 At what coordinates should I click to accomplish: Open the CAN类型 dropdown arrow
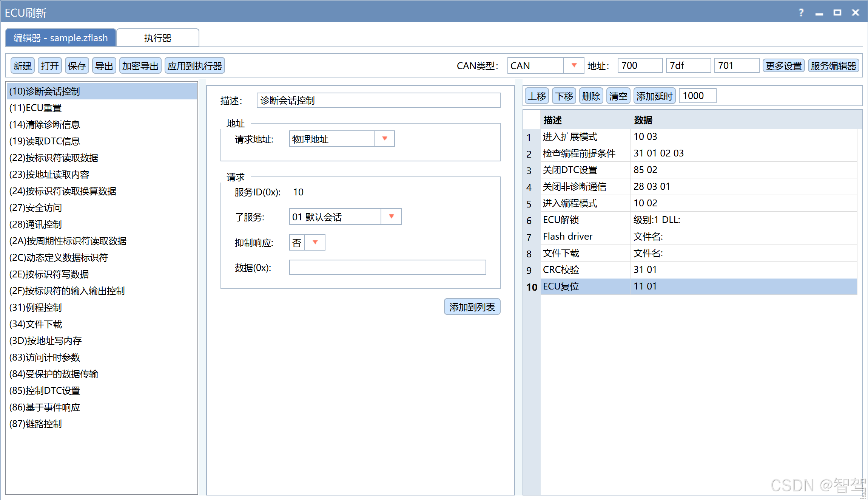coord(574,65)
